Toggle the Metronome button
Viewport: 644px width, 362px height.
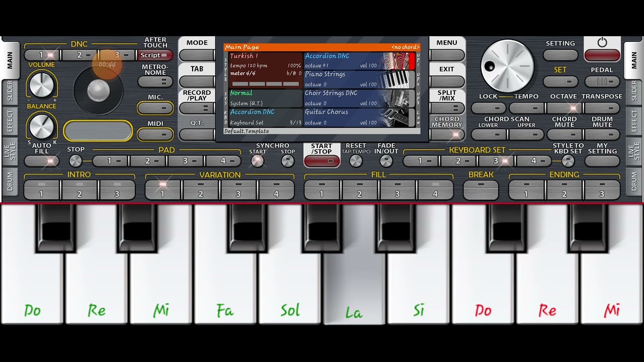[x=155, y=81]
